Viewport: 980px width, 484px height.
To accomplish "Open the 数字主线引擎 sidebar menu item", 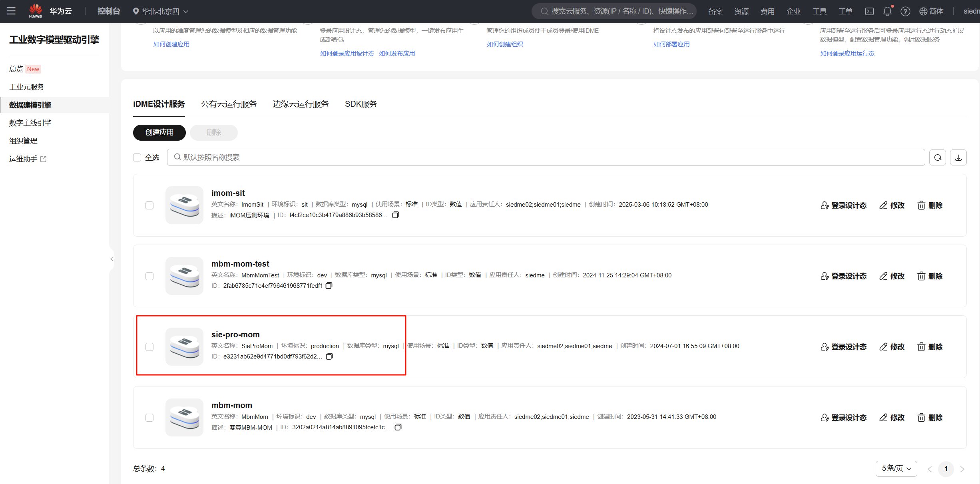I will (x=30, y=123).
